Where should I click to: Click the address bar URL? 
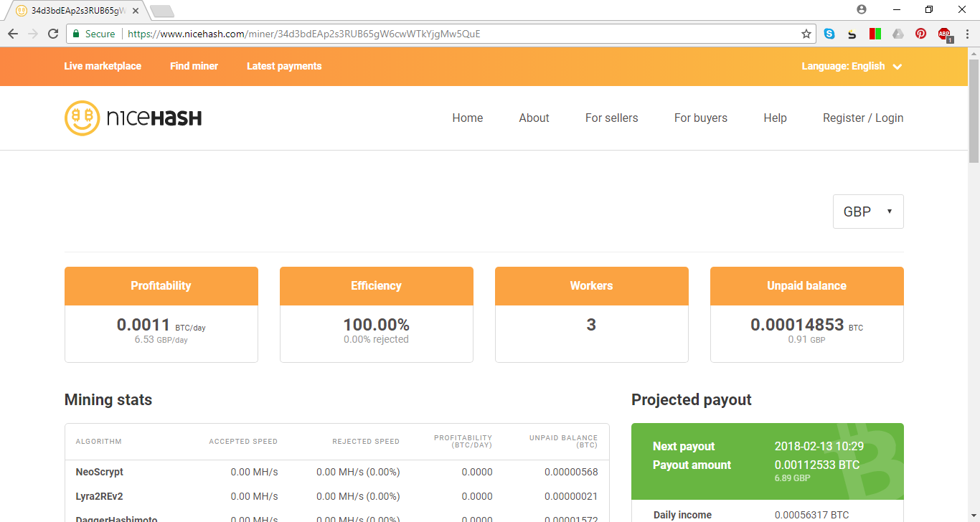point(304,34)
